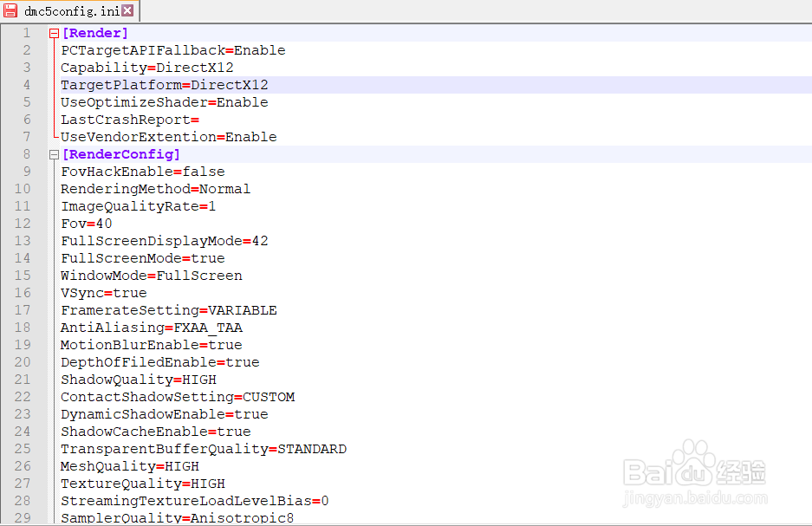
Task: Close the dmc5config.ini tab
Action: 127,10
